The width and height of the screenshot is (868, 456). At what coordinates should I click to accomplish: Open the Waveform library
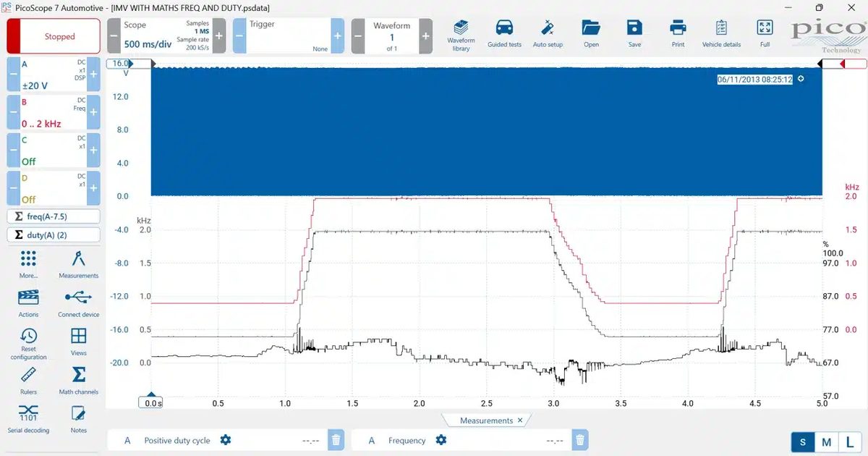[x=461, y=35]
